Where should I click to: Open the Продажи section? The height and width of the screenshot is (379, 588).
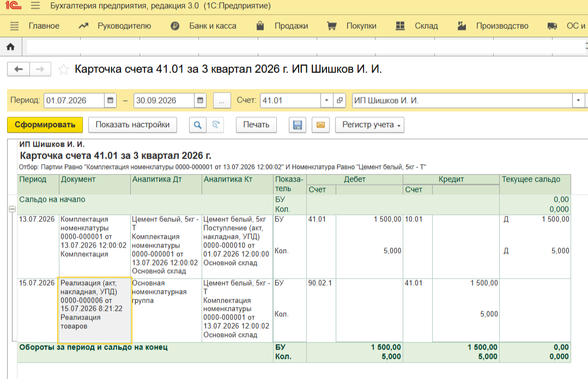coord(291,26)
